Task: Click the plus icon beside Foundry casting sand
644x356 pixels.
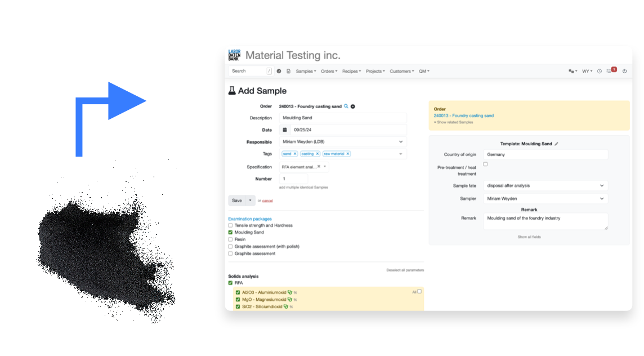Action: point(353,106)
